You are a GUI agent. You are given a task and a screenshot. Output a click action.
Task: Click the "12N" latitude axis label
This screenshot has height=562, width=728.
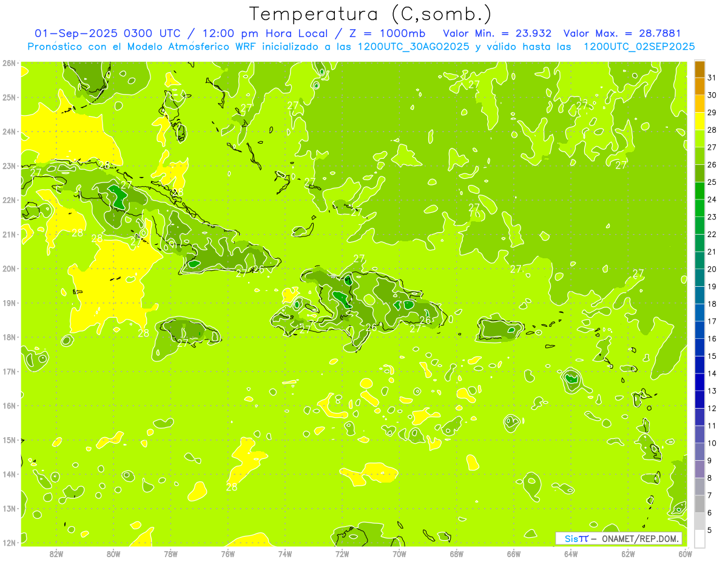click(8, 543)
